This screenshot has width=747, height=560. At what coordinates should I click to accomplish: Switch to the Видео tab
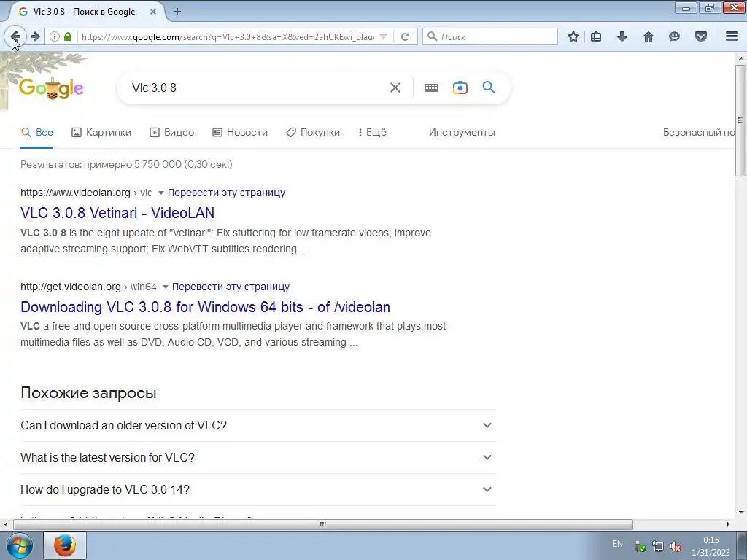tap(172, 133)
